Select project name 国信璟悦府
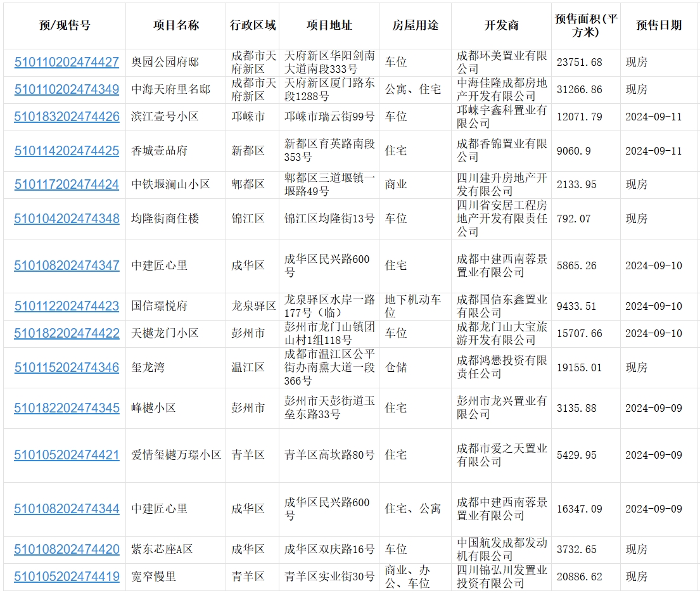This screenshot has height=593, width=700. [x=160, y=307]
